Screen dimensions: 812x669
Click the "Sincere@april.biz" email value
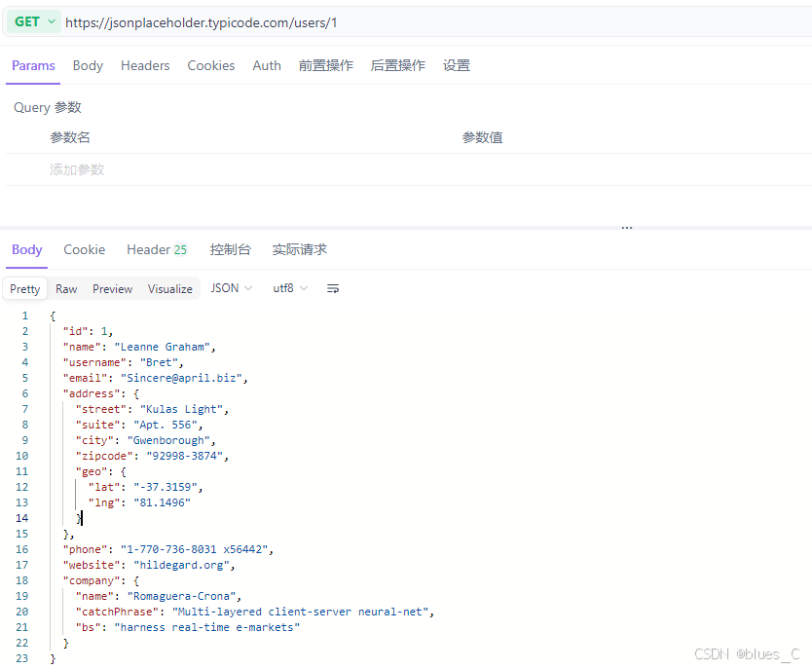(x=181, y=378)
